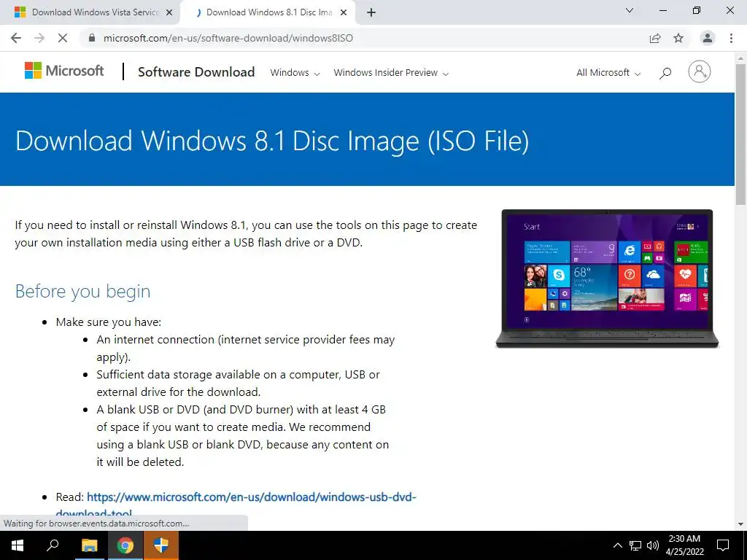Click the 'Sufficient data storage available' bullet
This screenshot has height=560, width=747.
[239, 384]
